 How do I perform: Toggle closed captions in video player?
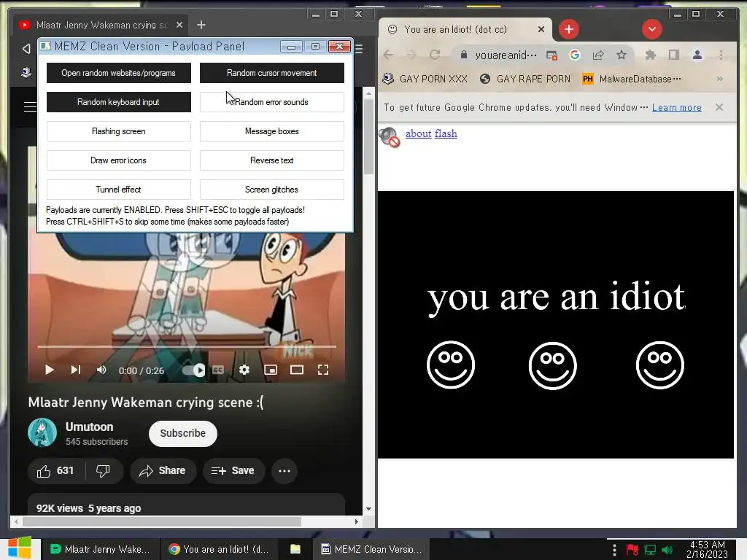click(218, 370)
